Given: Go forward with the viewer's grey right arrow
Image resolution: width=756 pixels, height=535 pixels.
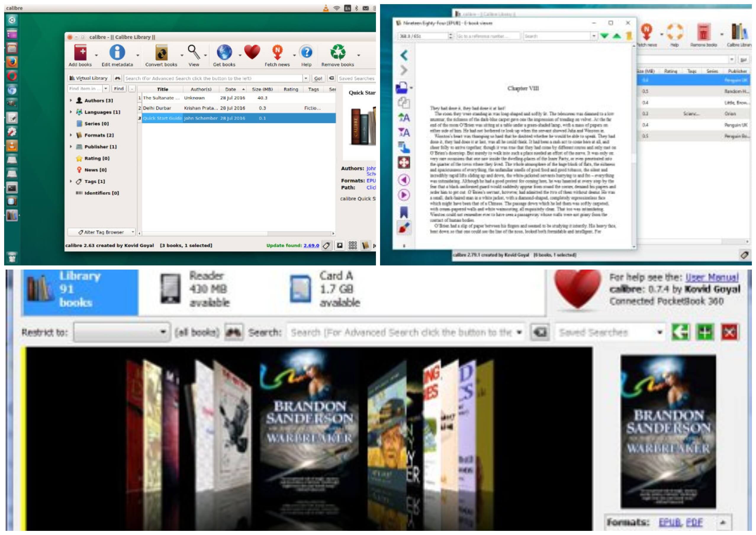Looking at the screenshot, I should tap(404, 70).
